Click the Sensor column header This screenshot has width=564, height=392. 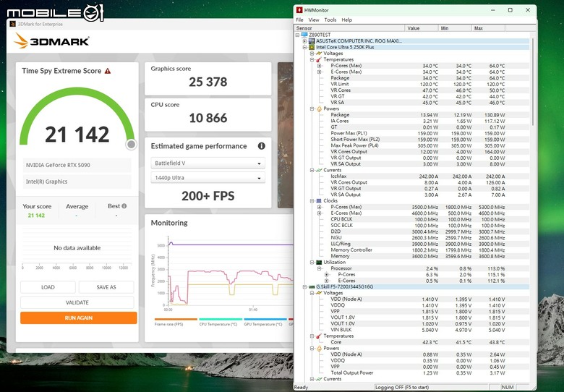tap(350, 28)
